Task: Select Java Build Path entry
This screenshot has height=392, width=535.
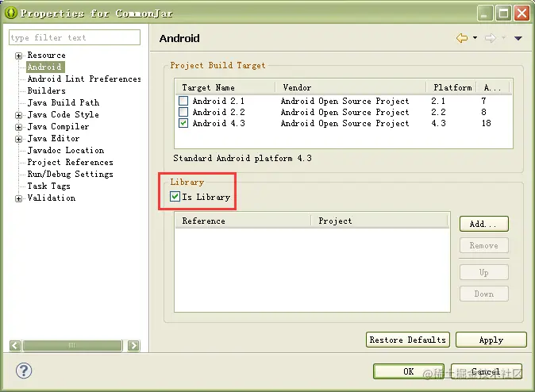Action: click(64, 102)
